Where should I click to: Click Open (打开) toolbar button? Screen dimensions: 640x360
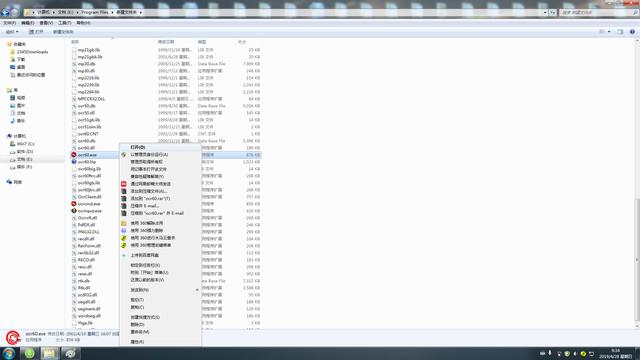(36, 32)
